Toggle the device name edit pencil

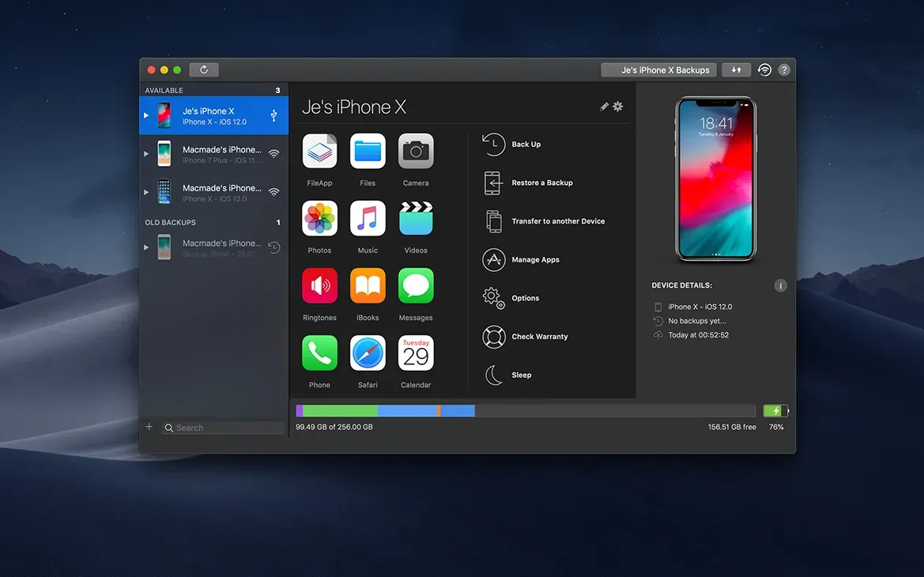604,106
